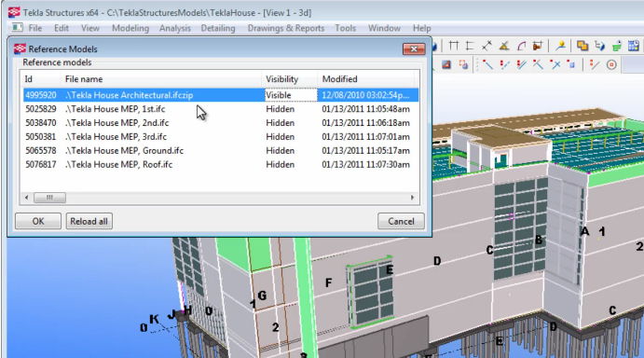Select Tekla House MEP, Ground.ifc row
Viewport: 644px width, 358px height.
220,150
